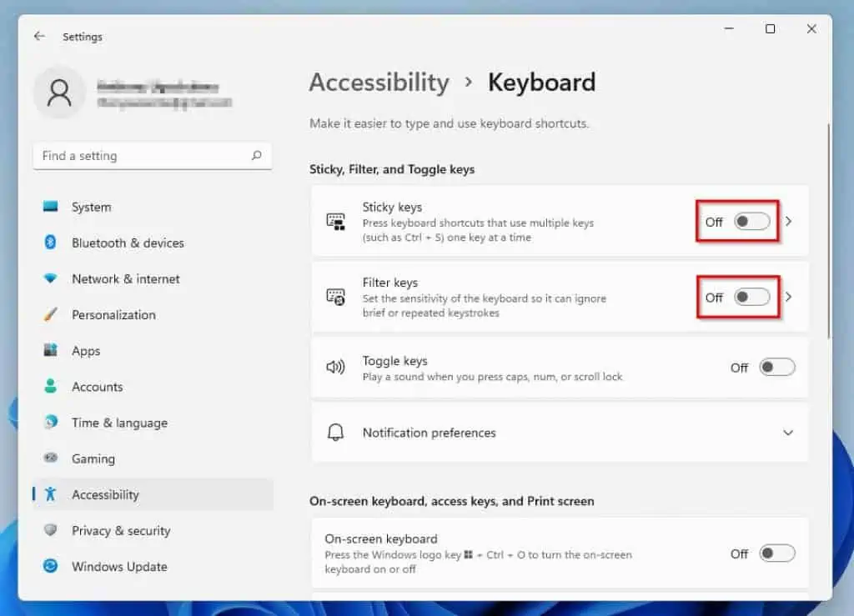
Task: Click the Toggle keys speaker icon
Action: click(x=335, y=368)
